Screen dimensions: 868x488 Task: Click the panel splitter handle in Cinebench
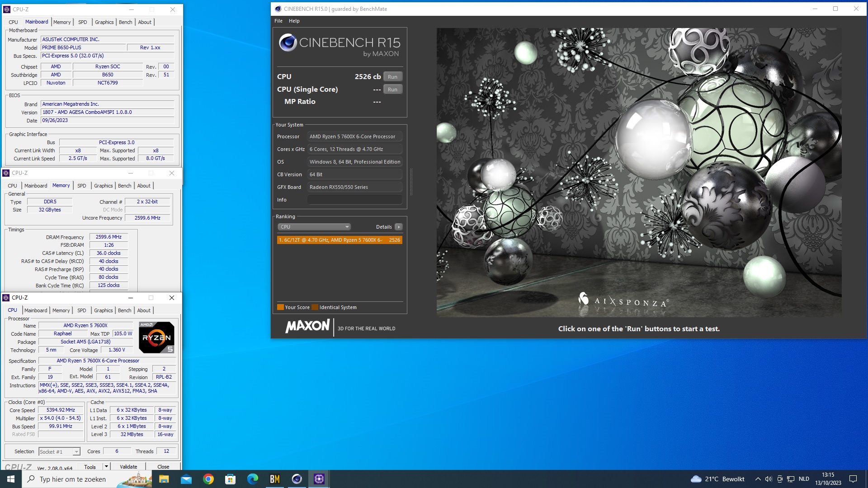tap(411, 182)
